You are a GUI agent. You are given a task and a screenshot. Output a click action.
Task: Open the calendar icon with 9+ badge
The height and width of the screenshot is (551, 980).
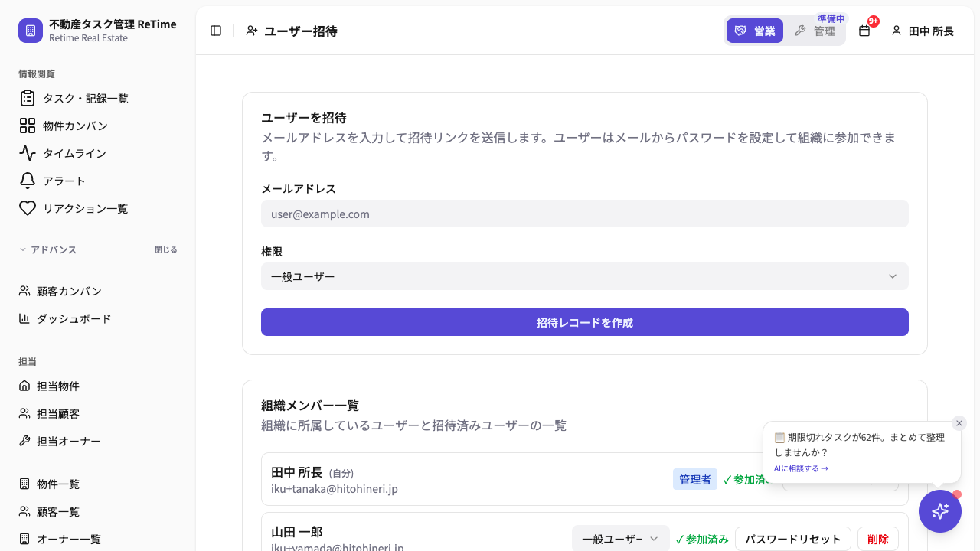point(864,31)
